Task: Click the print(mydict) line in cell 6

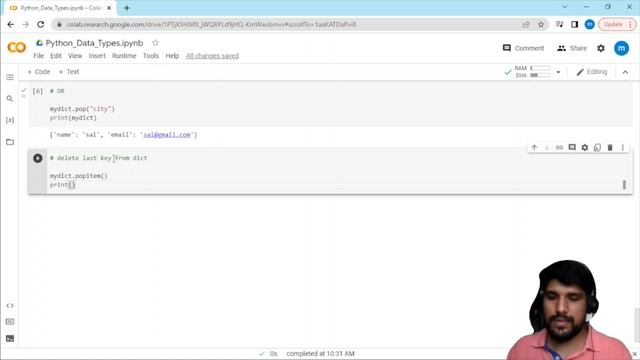Action: (x=73, y=118)
